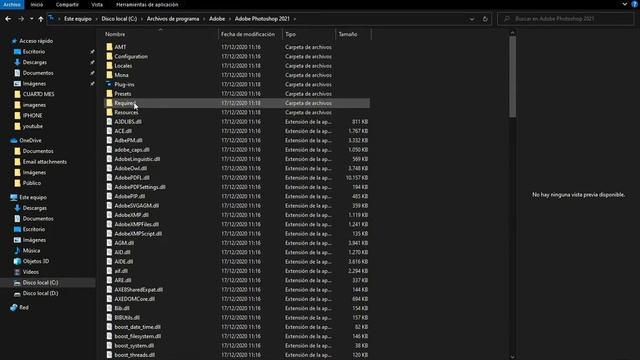Click the file list vertical scrollbar thumb
The height and width of the screenshot is (360, 640).
[x=513, y=77]
